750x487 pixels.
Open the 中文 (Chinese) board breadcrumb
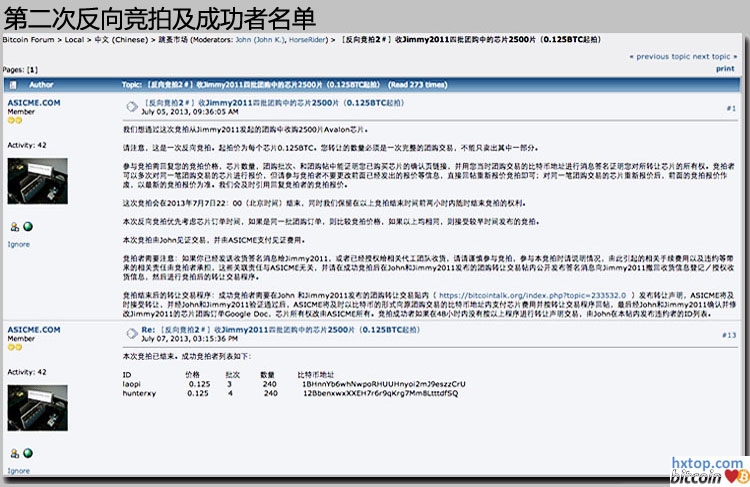120,41
